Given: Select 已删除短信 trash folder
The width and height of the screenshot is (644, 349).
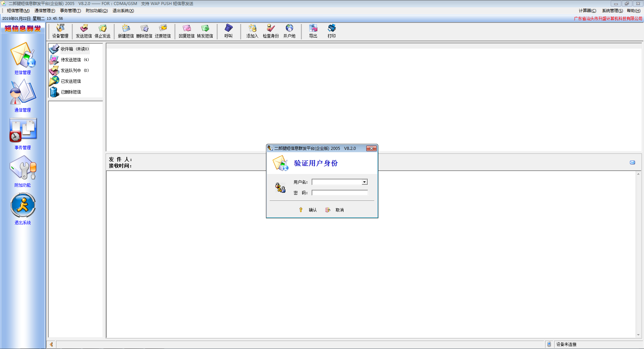Looking at the screenshot, I should [71, 92].
